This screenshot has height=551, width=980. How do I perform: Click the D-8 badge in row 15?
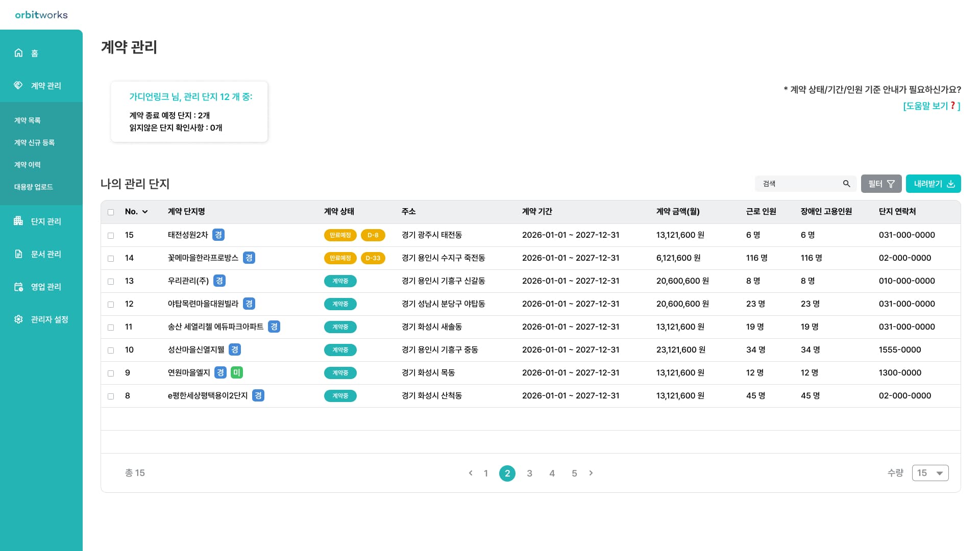tap(373, 235)
